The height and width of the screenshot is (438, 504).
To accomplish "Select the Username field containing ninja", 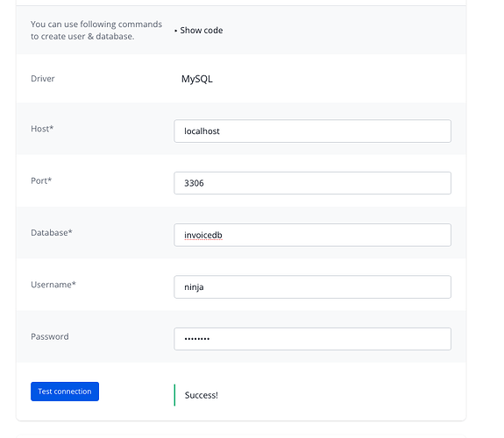I will tap(312, 287).
